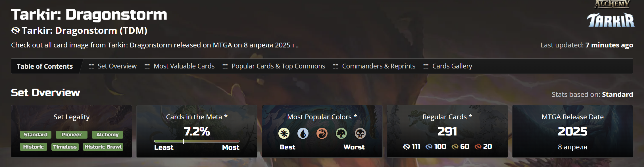This screenshot has height=167, width=644.
Task: Click the green tree mana icon
Action: [x=341, y=133]
